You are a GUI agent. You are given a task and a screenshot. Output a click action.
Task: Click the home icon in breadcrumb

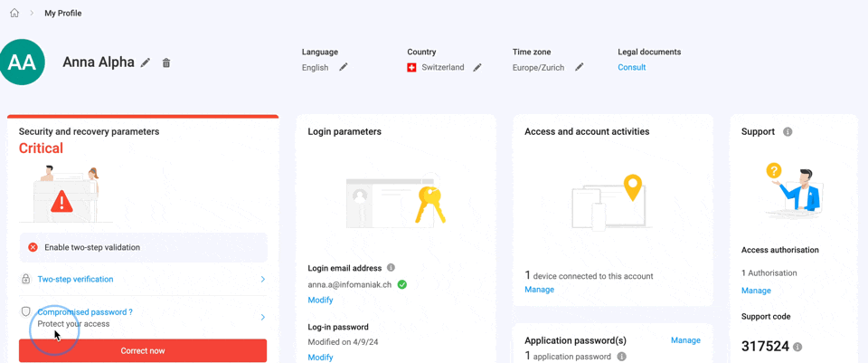pos(14,13)
